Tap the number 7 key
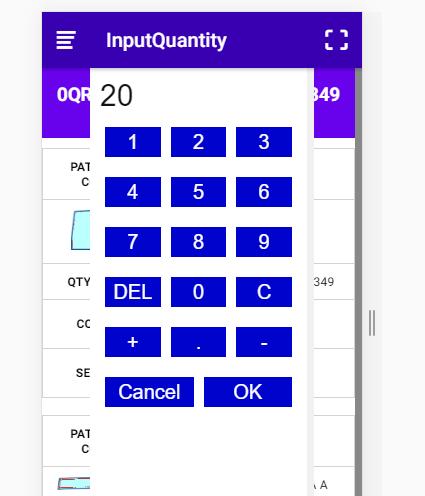The height and width of the screenshot is (496, 425). pyautogui.click(x=133, y=242)
